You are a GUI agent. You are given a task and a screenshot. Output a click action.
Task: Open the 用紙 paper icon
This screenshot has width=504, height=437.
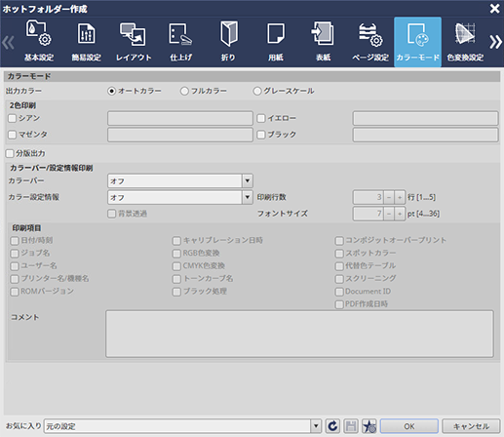[x=276, y=42]
